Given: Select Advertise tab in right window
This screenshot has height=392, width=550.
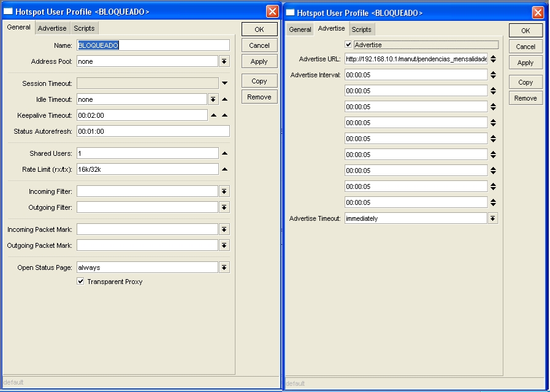Looking at the screenshot, I should [331, 29].
